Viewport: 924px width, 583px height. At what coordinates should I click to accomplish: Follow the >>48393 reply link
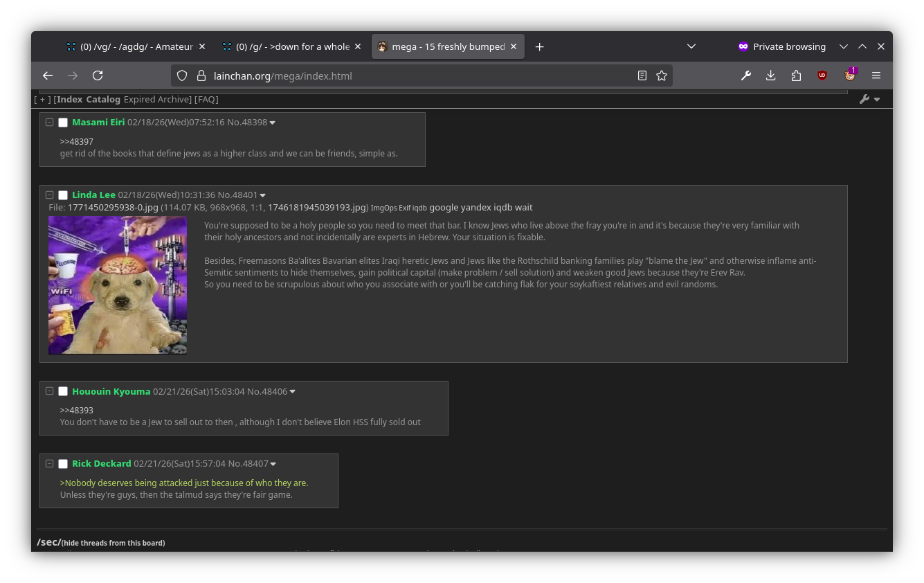click(x=76, y=411)
